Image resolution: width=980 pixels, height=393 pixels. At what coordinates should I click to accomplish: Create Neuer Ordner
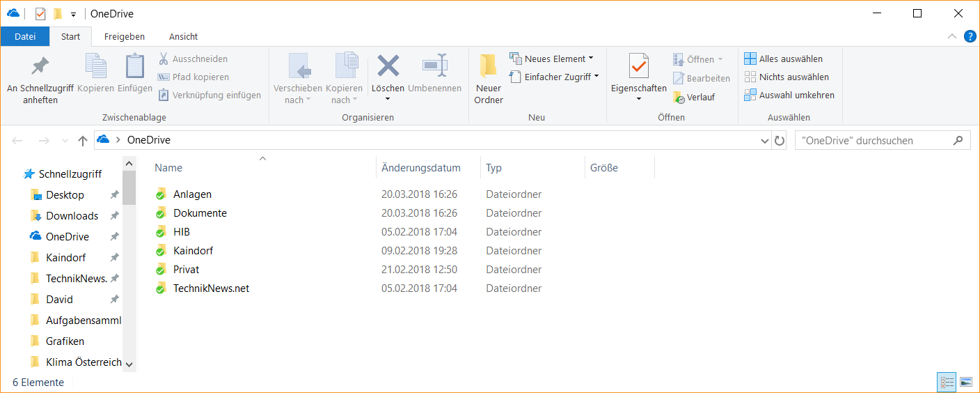(x=489, y=78)
